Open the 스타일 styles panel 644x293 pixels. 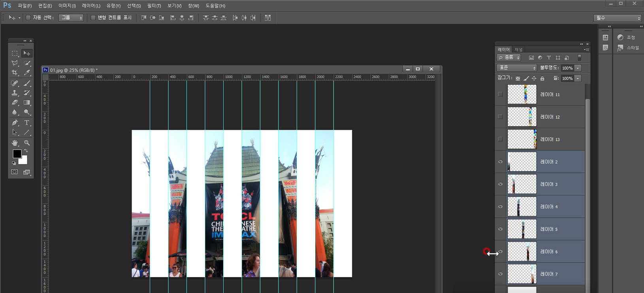pyautogui.click(x=627, y=47)
